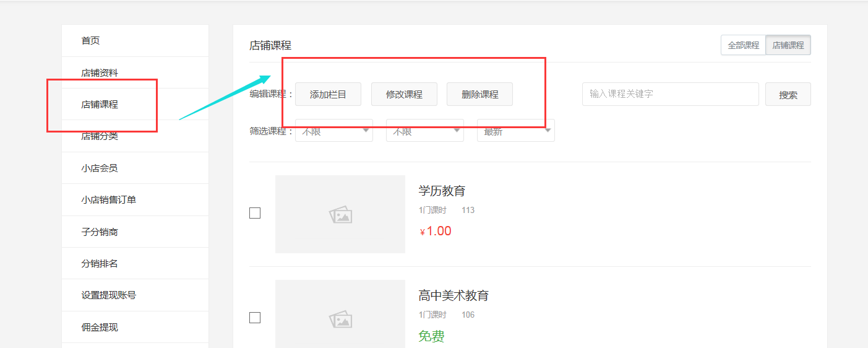Viewport: 868px width, 348px height.
Task: Click the 添加栏目 button
Action: pyautogui.click(x=328, y=94)
